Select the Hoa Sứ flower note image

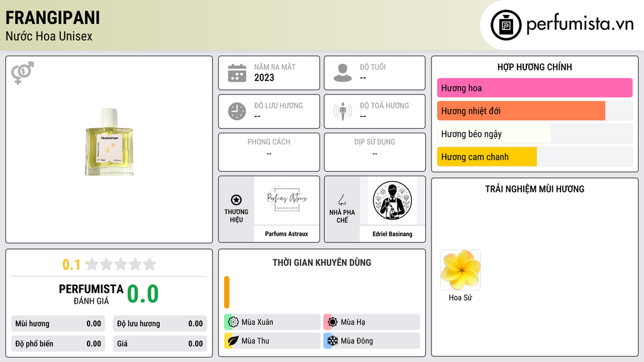[460, 270]
